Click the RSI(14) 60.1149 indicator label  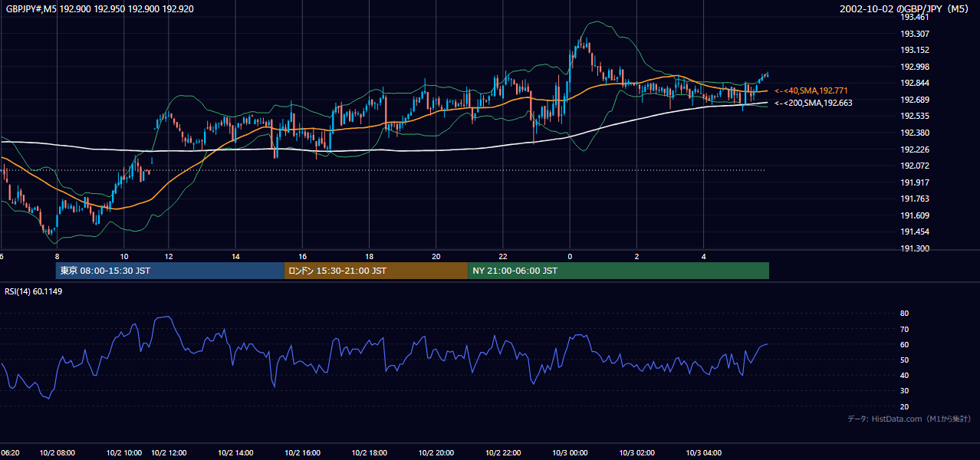point(34,291)
